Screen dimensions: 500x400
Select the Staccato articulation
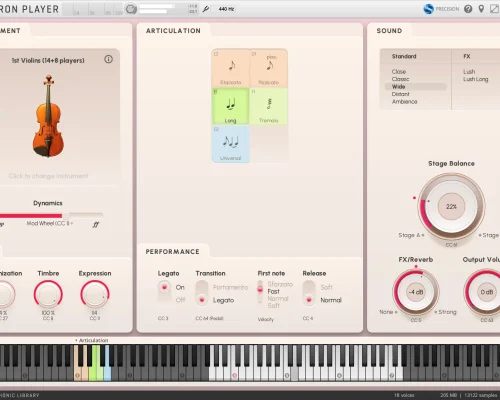[231, 68]
